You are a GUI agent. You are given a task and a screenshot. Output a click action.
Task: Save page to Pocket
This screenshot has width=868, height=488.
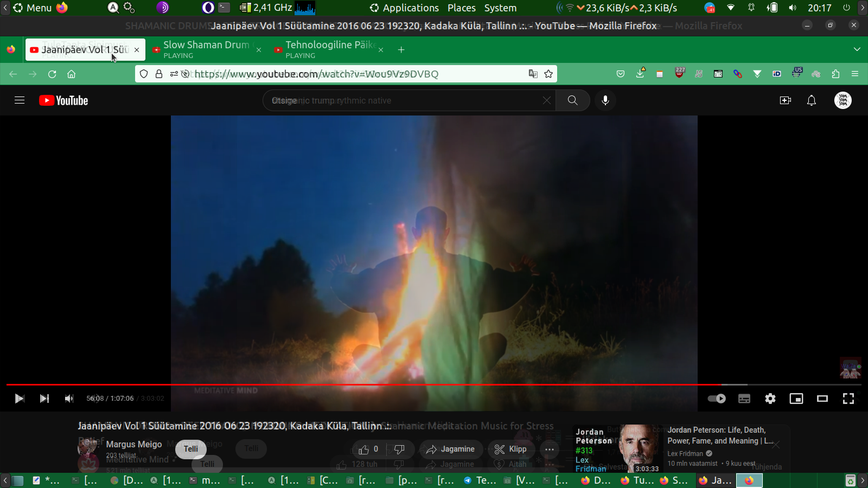[x=621, y=74]
